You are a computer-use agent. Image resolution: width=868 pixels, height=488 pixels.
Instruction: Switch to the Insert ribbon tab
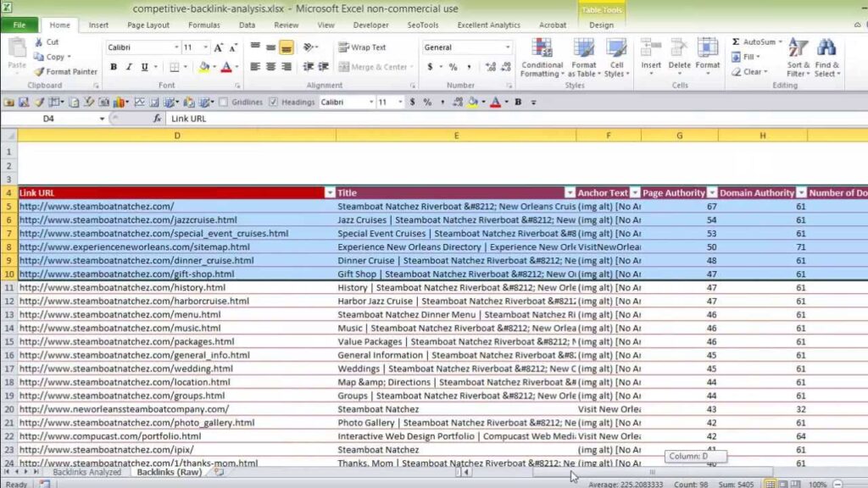[x=98, y=25]
